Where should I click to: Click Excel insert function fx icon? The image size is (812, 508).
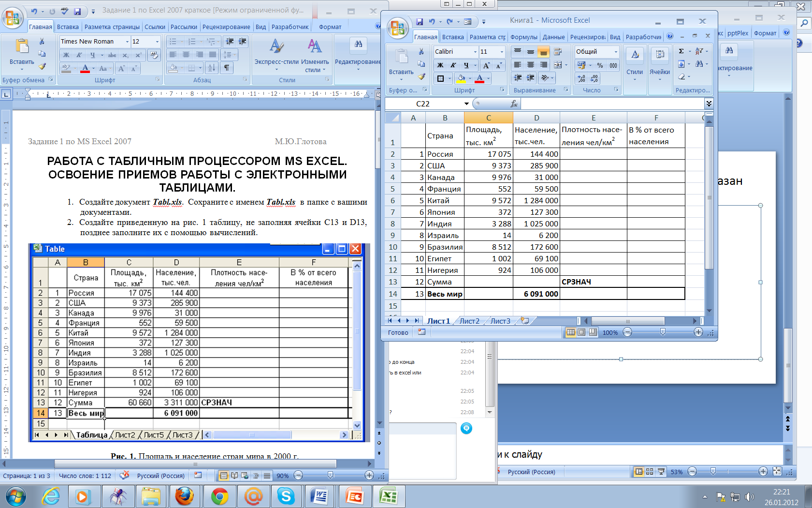coord(514,104)
